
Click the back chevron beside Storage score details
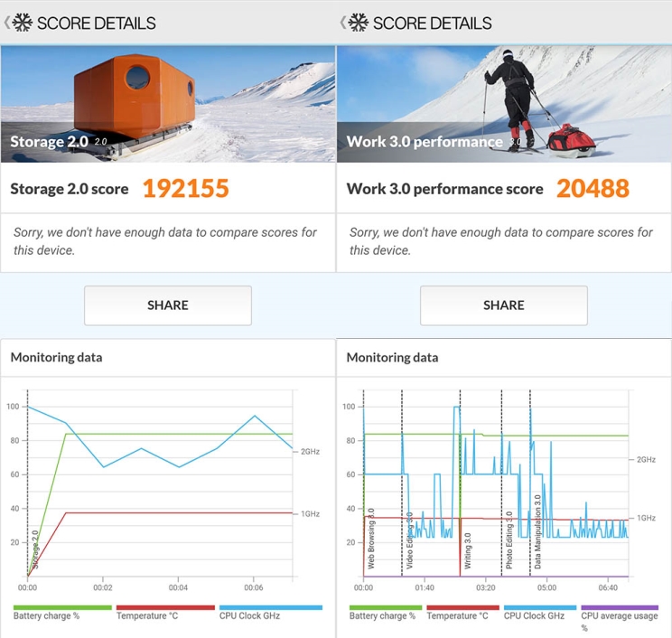pyautogui.click(x=7, y=23)
